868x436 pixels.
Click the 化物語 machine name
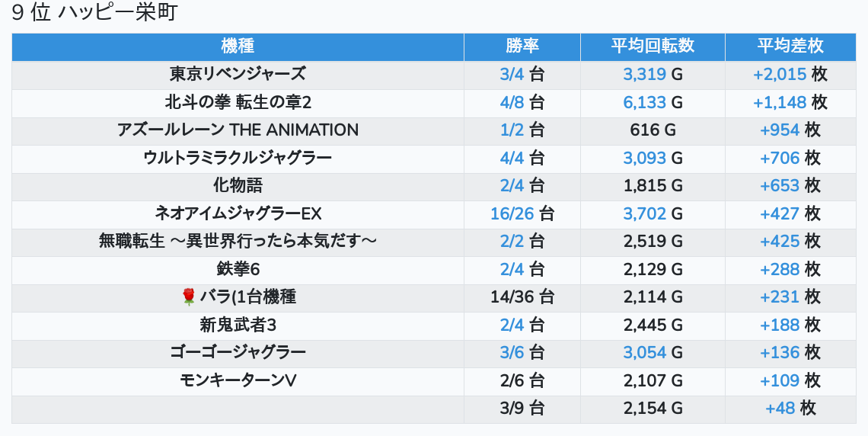(x=238, y=186)
